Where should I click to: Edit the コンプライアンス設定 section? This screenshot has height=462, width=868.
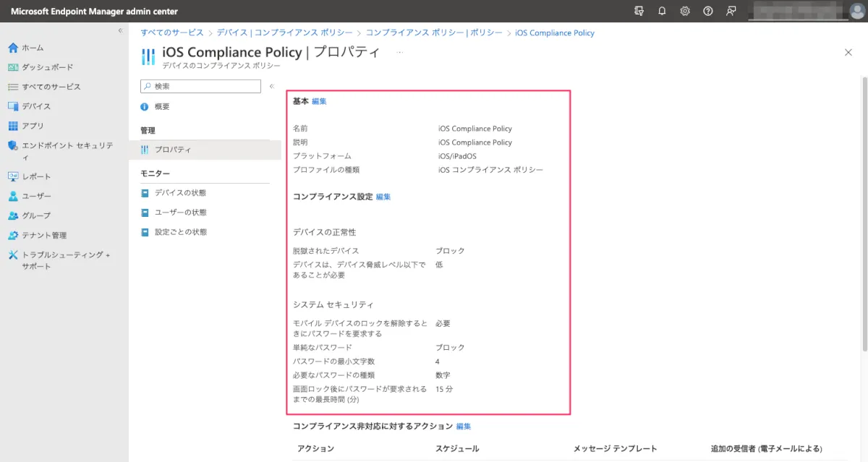(383, 197)
